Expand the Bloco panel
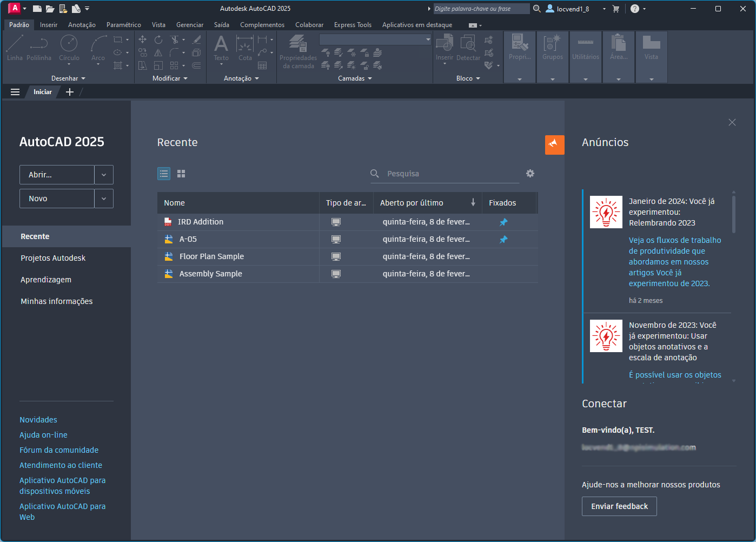Viewport: 756px width, 542px height. tap(468, 78)
